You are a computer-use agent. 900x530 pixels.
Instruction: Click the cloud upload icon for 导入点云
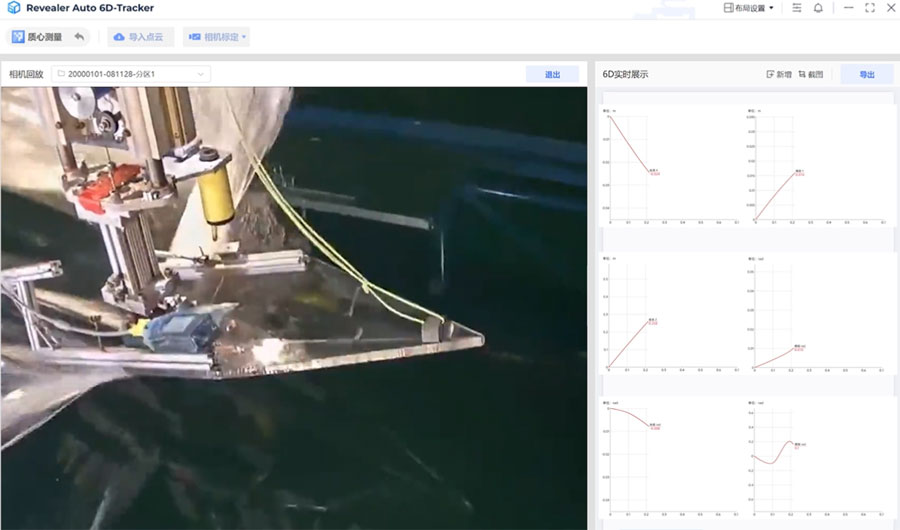[119, 37]
